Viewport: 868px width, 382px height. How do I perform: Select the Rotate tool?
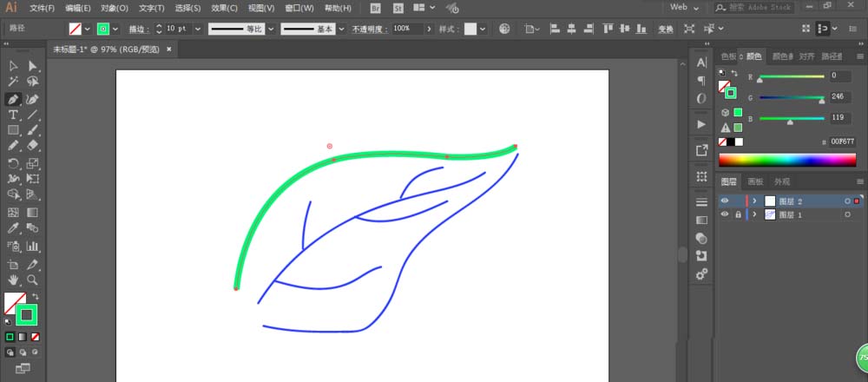(13, 163)
